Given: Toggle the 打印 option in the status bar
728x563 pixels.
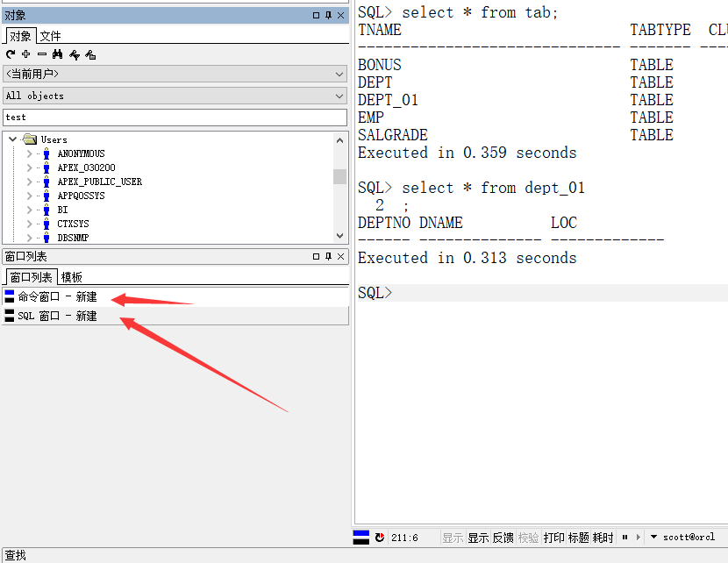Looking at the screenshot, I should (x=553, y=538).
